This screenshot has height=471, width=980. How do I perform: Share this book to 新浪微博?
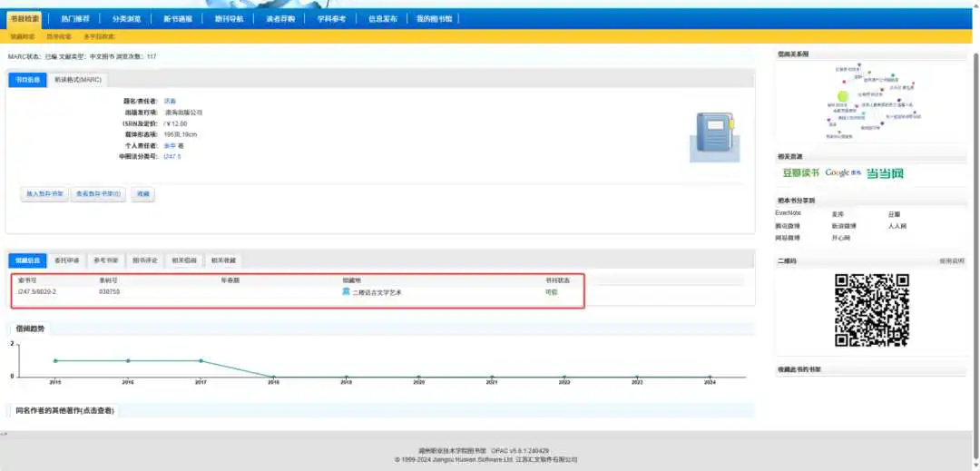click(842, 226)
